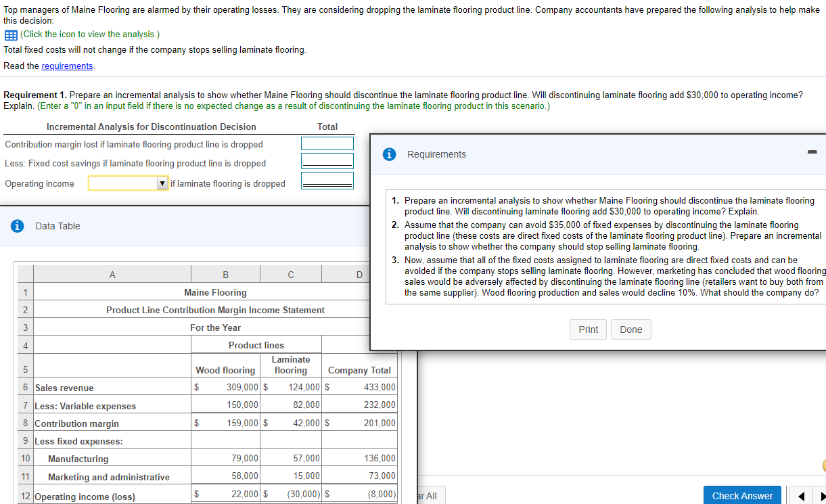Viewport: 826px width, 504px height.
Task: Go to previous question arrow
Action: 801,496
